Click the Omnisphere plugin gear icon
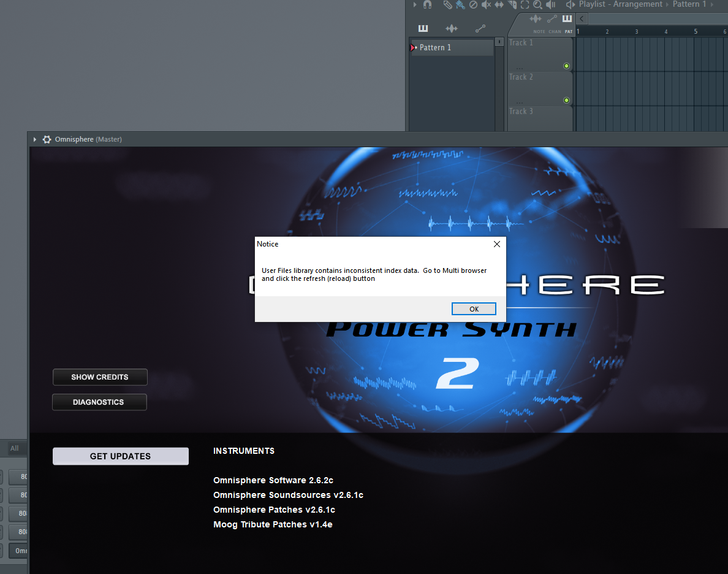This screenshot has height=574, width=728. point(47,139)
